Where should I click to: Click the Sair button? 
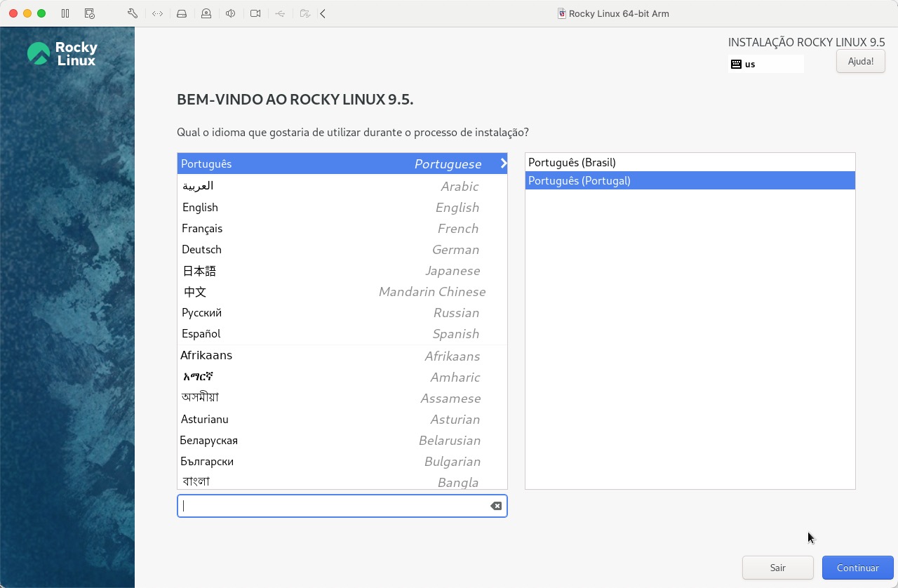[x=777, y=568]
